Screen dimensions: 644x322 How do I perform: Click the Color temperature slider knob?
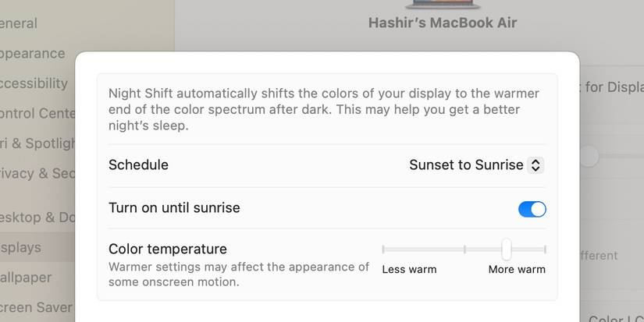coord(506,249)
